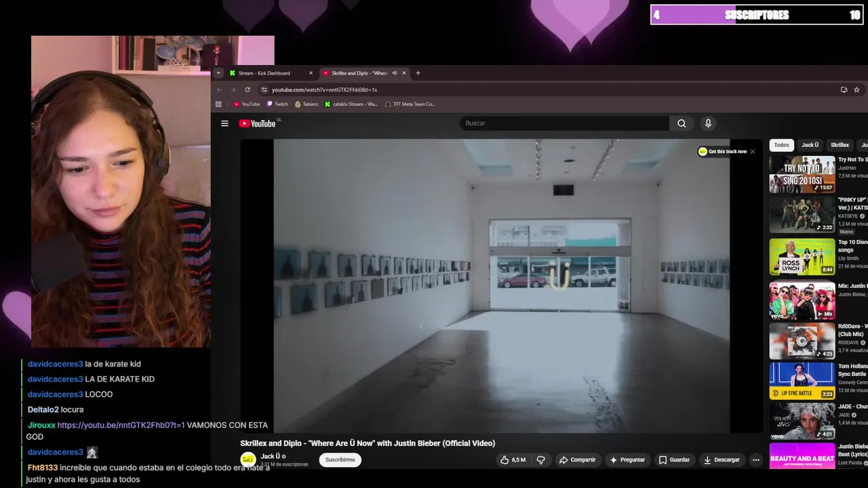Open the JADE video thumbnail

[x=802, y=421]
